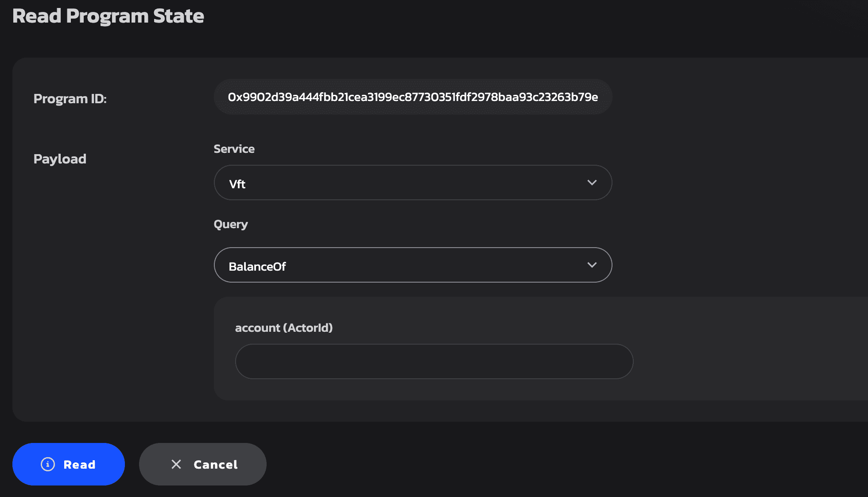Click the Service dropdown chevron arrow

[592, 182]
